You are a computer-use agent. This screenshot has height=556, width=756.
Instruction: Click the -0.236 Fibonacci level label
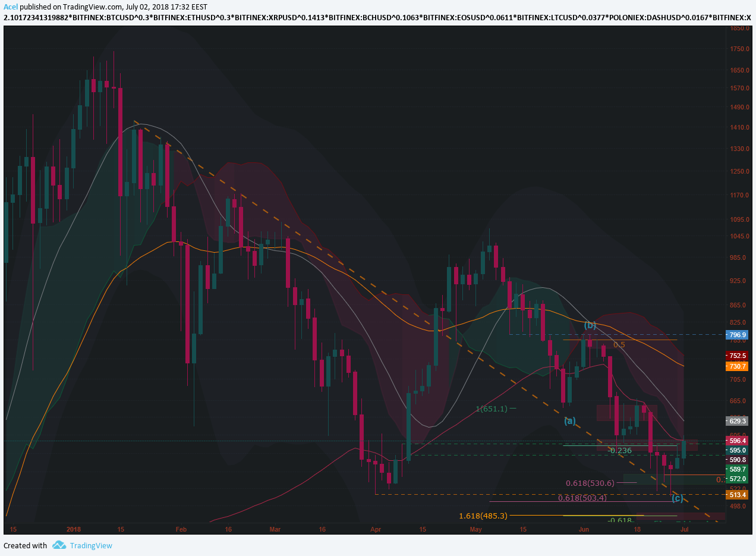620,451
